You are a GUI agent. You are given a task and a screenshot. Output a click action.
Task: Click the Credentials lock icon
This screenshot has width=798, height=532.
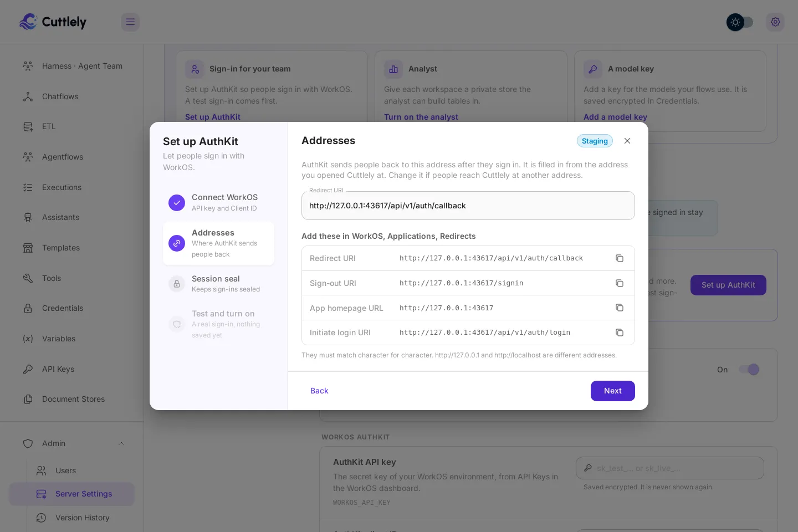point(28,308)
